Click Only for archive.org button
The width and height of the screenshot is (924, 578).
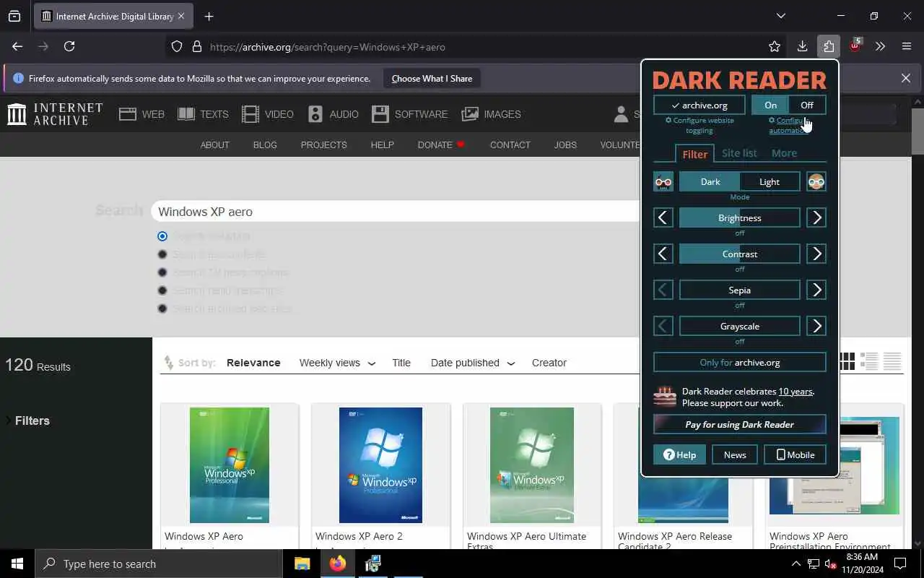tap(739, 363)
